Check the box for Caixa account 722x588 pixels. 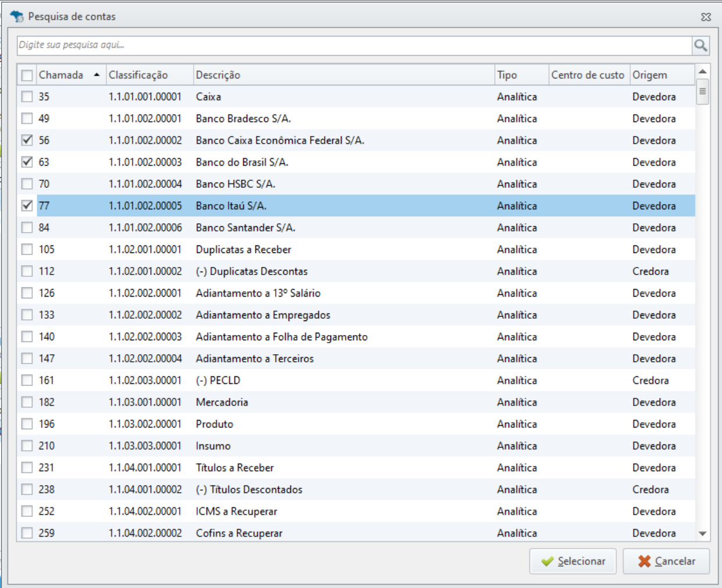point(27,97)
